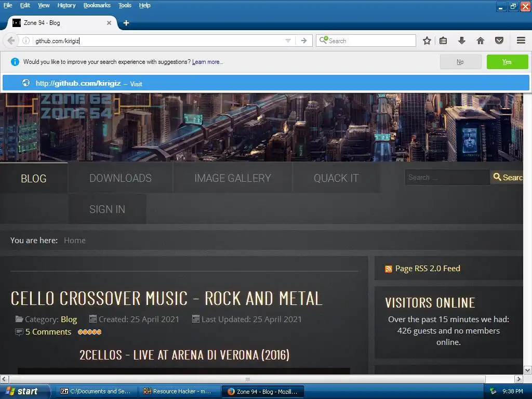Click Zone 94 - Blog Mozilla taskbar button

(262, 391)
